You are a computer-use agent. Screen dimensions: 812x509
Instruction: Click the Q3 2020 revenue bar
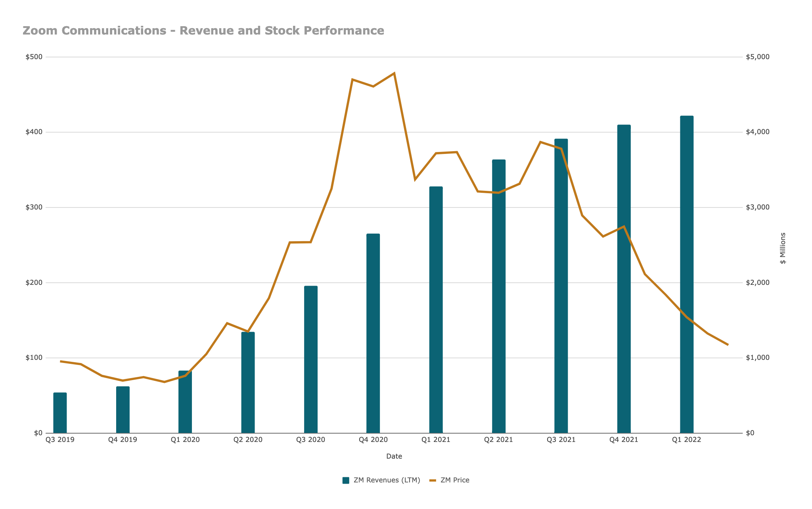311,359
